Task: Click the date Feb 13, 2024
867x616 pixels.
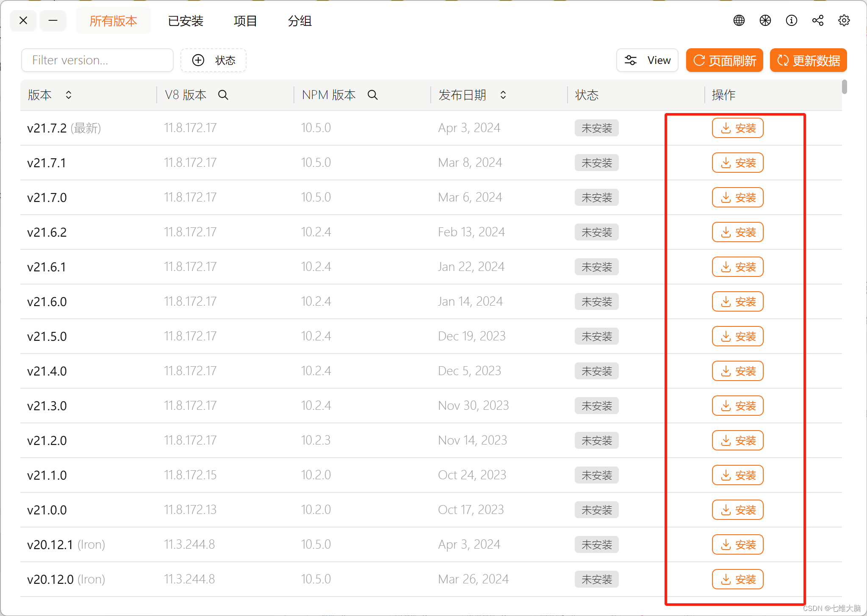Action: 471,232
